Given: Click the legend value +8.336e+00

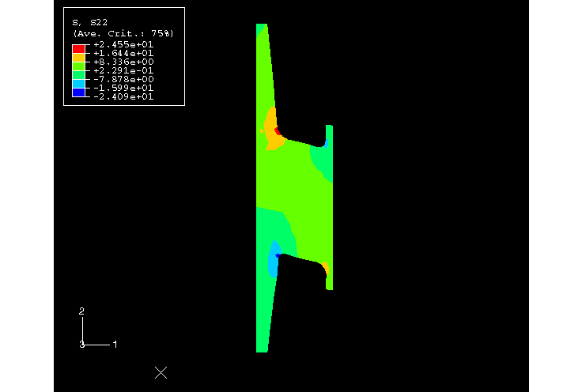Looking at the screenshot, I should (123, 62).
